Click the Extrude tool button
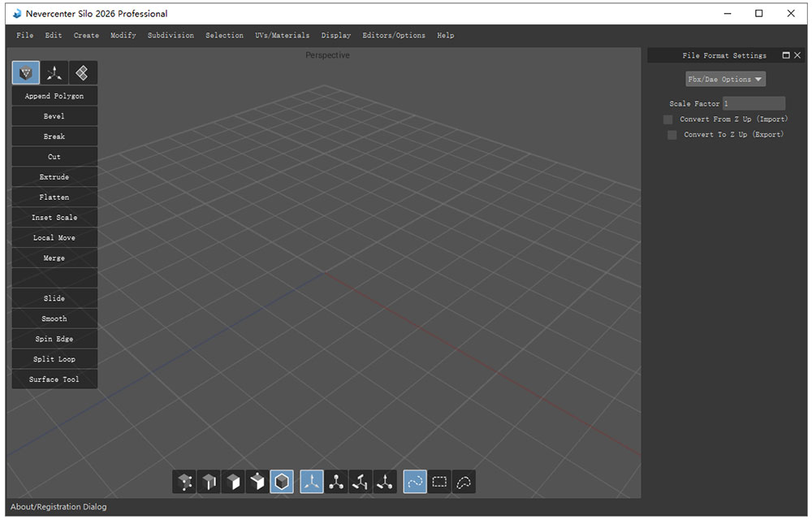 (54, 177)
